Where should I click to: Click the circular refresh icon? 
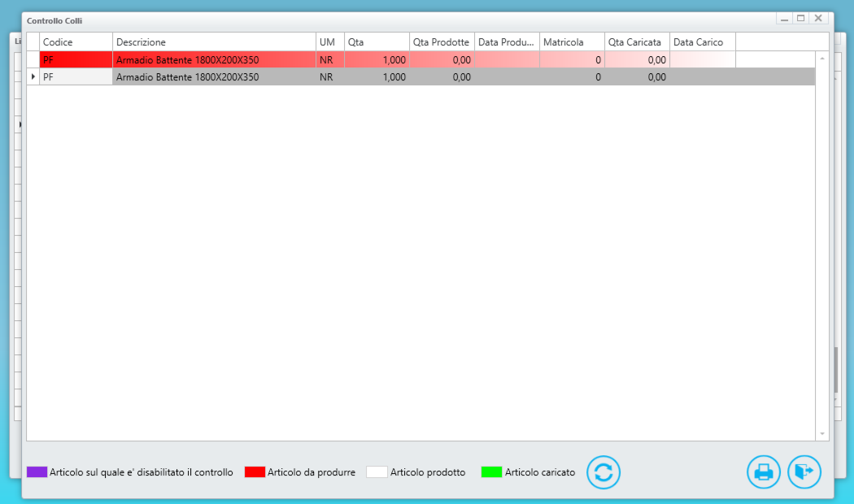(603, 471)
